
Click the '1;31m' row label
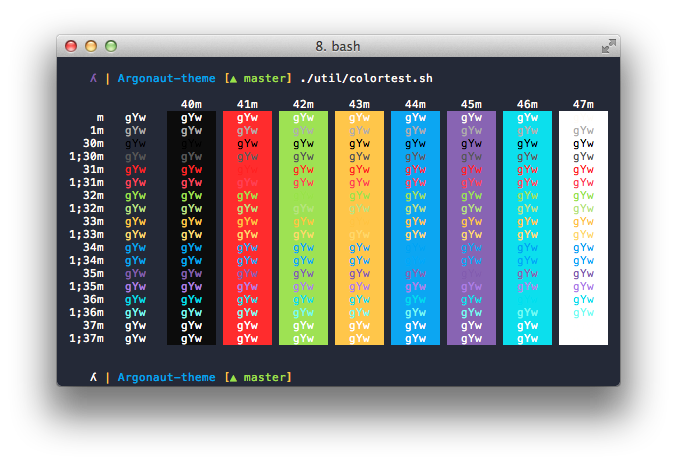(86, 182)
